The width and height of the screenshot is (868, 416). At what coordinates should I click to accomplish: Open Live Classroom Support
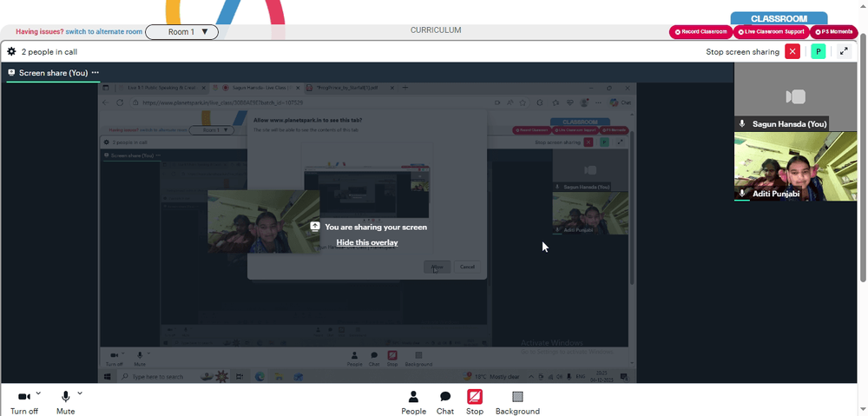click(771, 31)
